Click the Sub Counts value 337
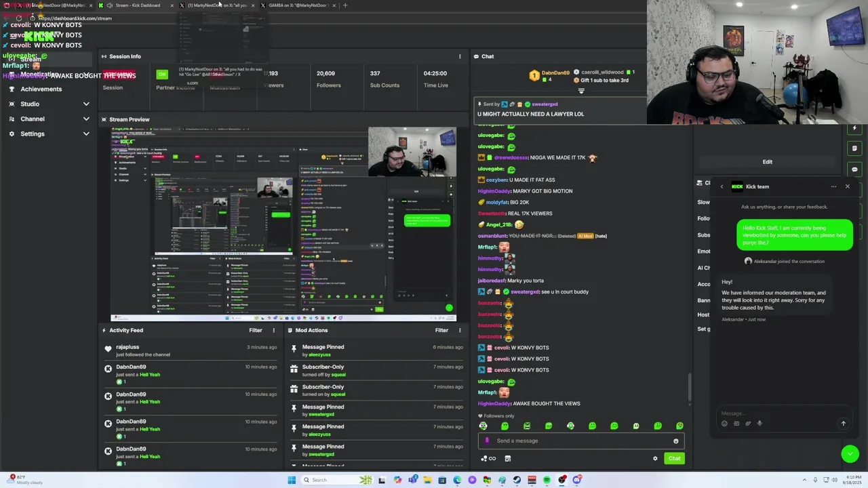Viewport: 868px width, 488px height. 375,73
